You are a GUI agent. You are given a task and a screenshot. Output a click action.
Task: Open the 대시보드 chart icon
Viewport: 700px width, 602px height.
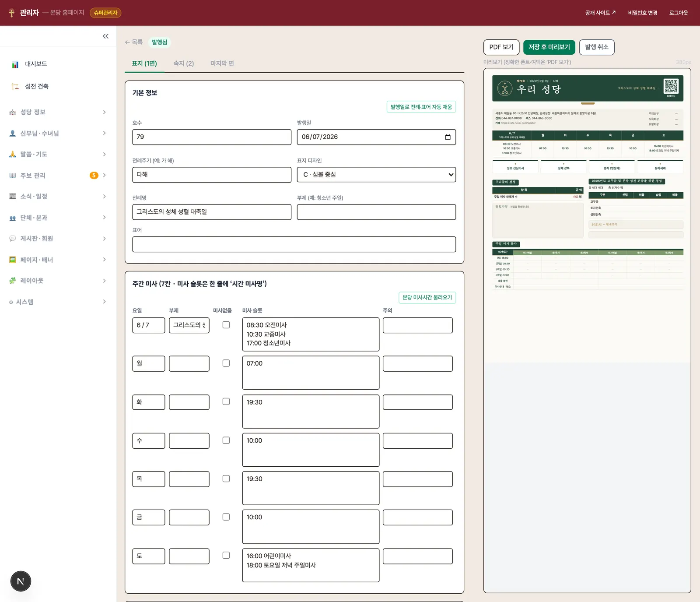click(x=15, y=64)
